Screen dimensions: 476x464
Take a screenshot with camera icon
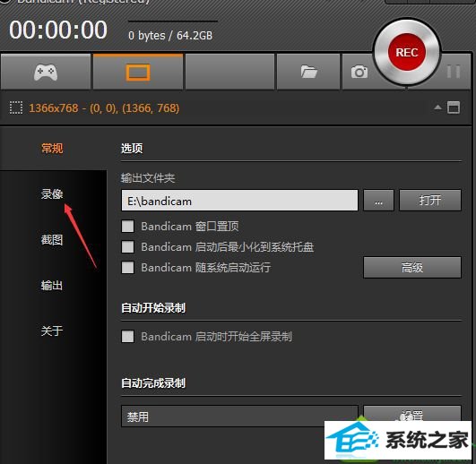point(359,73)
